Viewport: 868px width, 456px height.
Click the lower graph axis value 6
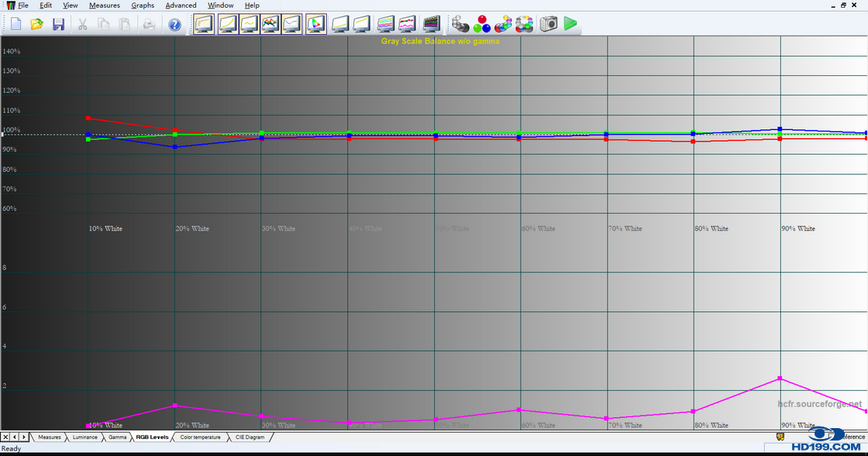click(5, 307)
